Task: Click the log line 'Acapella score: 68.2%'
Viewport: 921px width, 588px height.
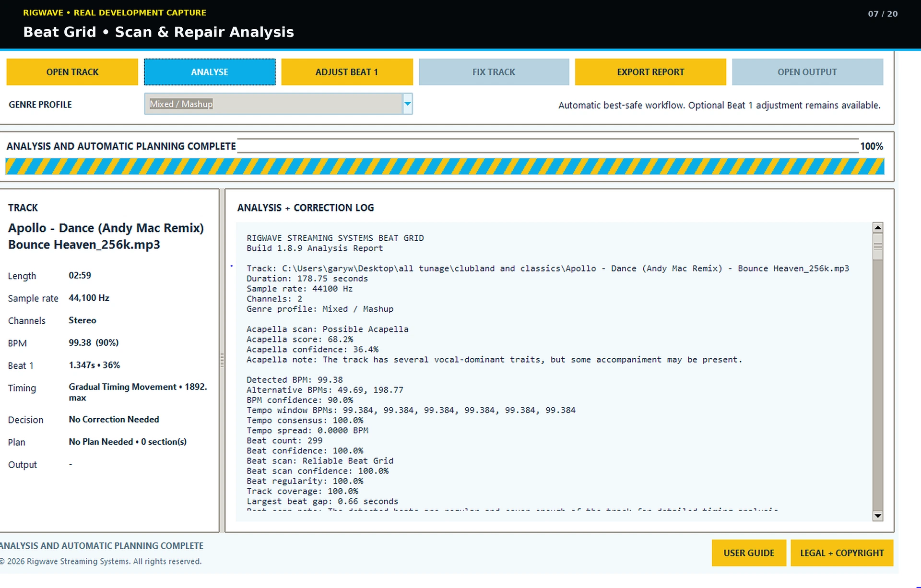Action: point(300,339)
